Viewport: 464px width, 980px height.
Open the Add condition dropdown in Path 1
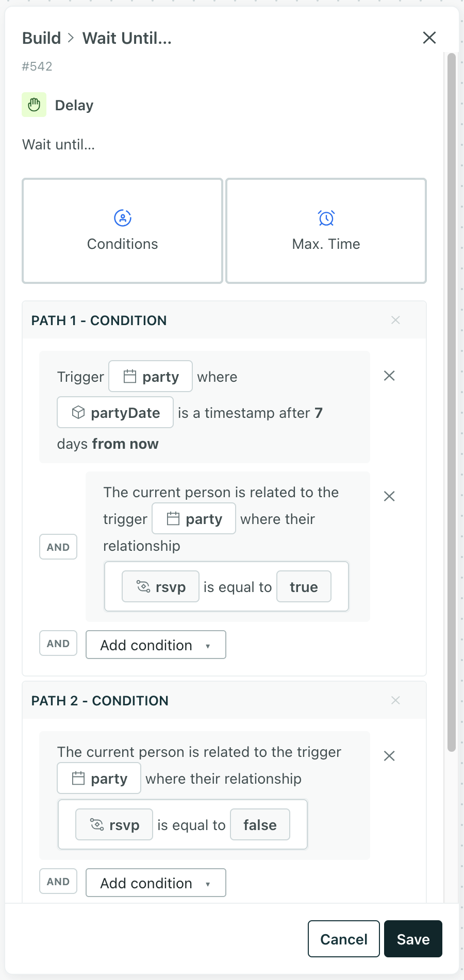point(155,645)
